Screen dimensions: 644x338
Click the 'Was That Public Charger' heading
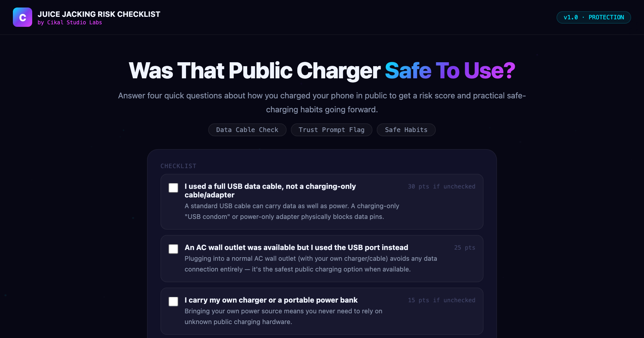coord(254,70)
